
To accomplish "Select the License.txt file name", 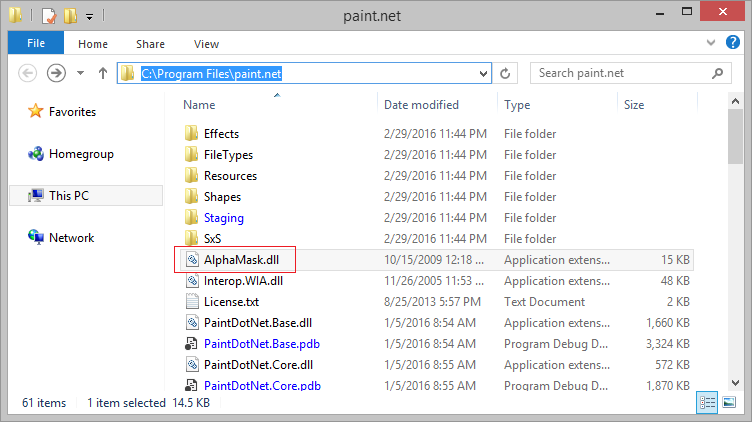I will [x=232, y=302].
